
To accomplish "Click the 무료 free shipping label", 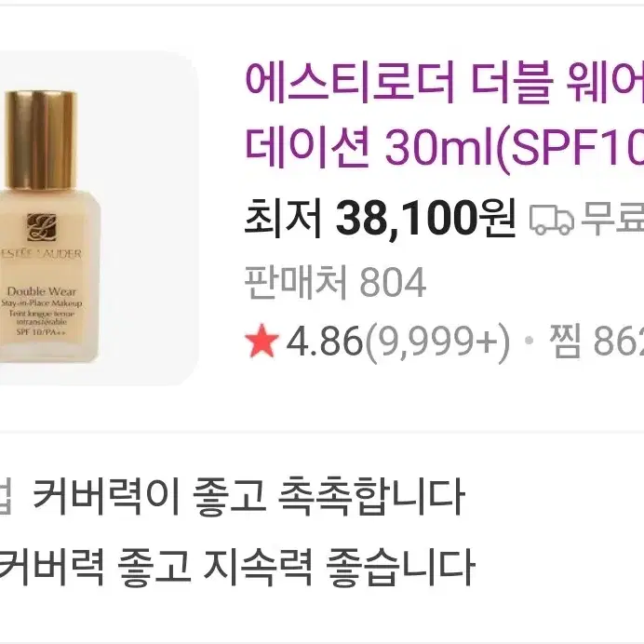I will (612, 220).
